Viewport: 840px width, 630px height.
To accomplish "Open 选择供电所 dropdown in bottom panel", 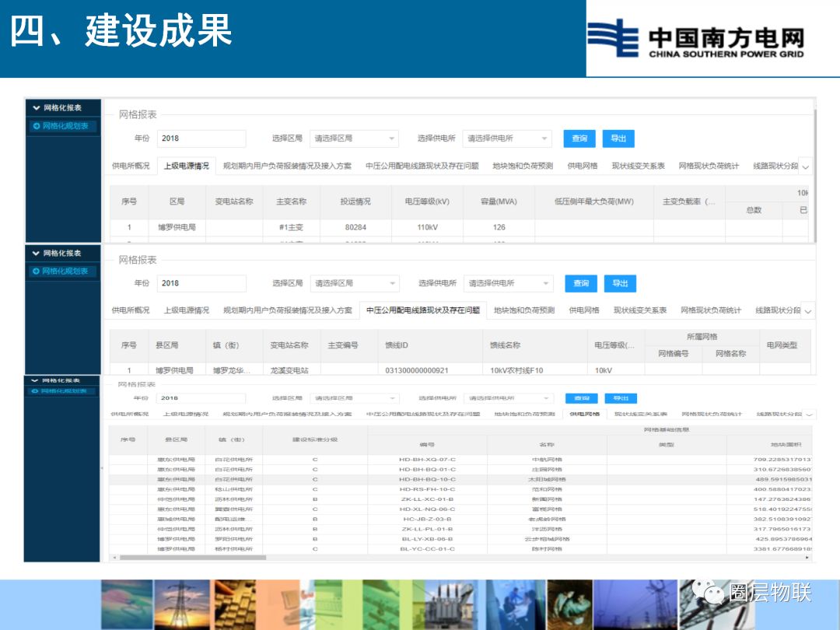I will [x=508, y=398].
